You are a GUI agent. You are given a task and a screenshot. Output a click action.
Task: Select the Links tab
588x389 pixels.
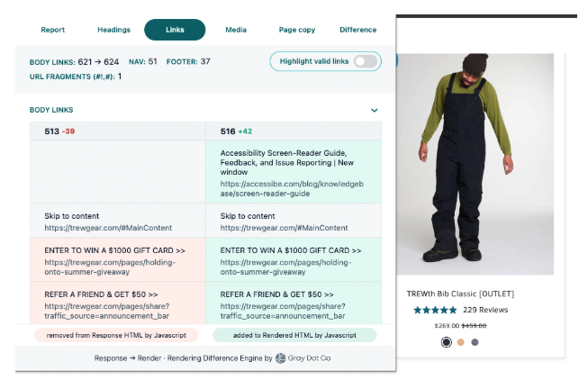pyautogui.click(x=175, y=30)
